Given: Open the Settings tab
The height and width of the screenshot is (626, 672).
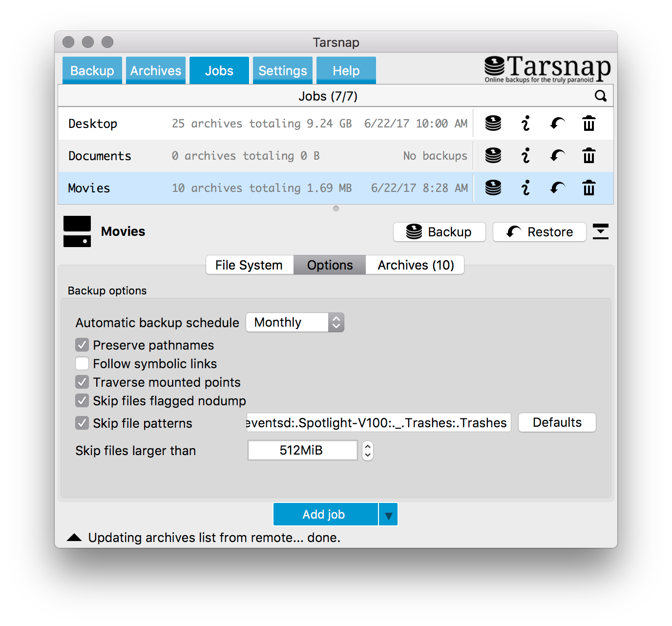Looking at the screenshot, I should click(x=283, y=70).
